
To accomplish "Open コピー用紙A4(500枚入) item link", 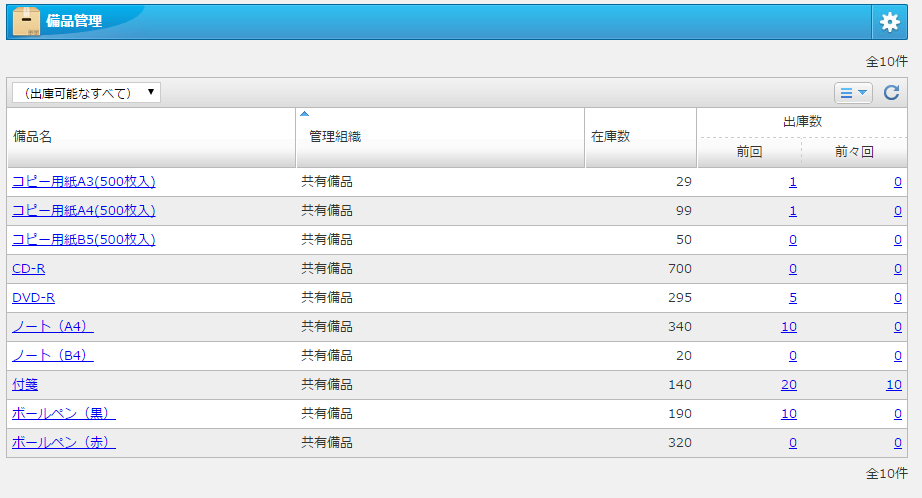I will [x=83, y=211].
